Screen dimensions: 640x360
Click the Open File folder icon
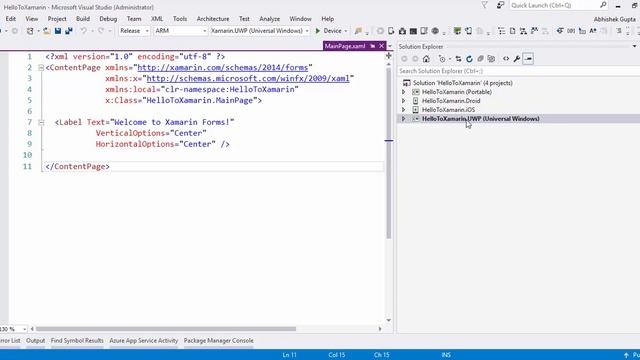47,31
